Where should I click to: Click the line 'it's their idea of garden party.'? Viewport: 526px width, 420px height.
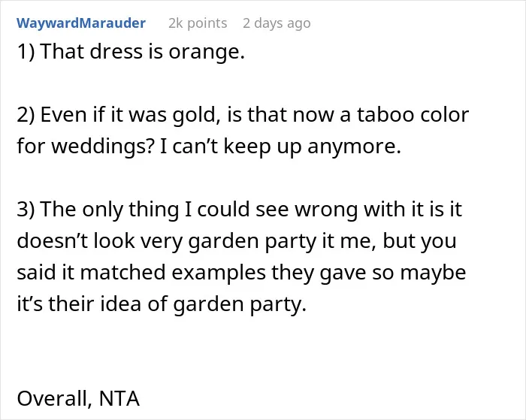pos(162,304)
